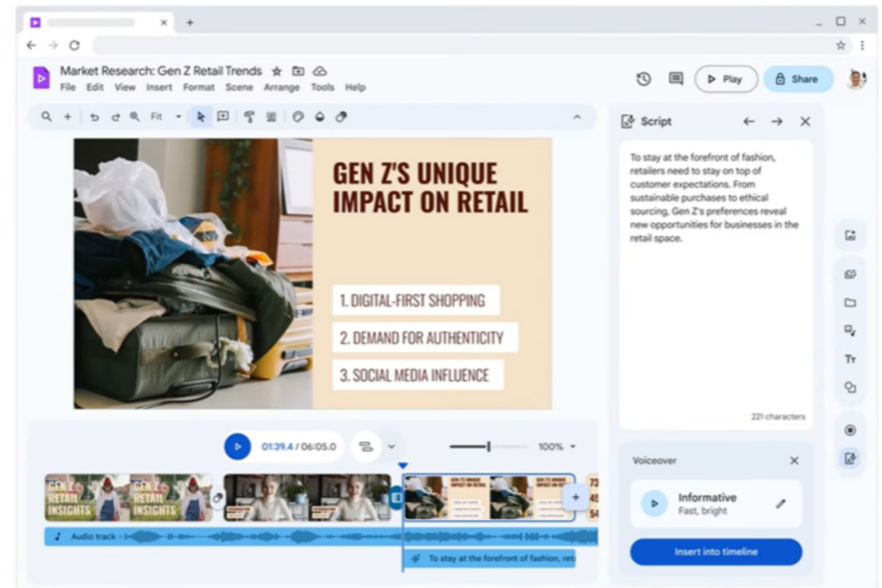The width and height of the screenshot is (882, 588).
Task: Open the folder icon in right sidebar
Action: point(850,302)
